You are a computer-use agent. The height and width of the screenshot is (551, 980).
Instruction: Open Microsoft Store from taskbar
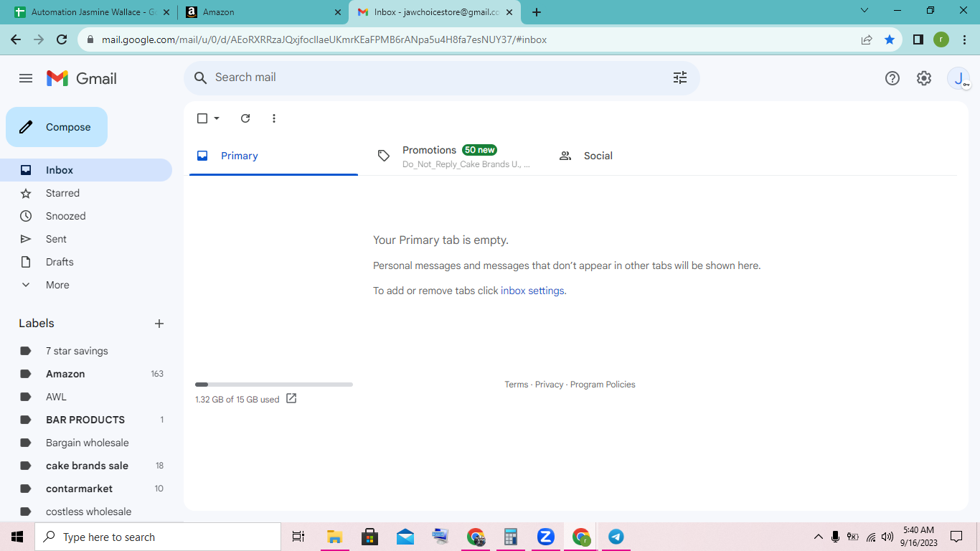click(369, 537)
